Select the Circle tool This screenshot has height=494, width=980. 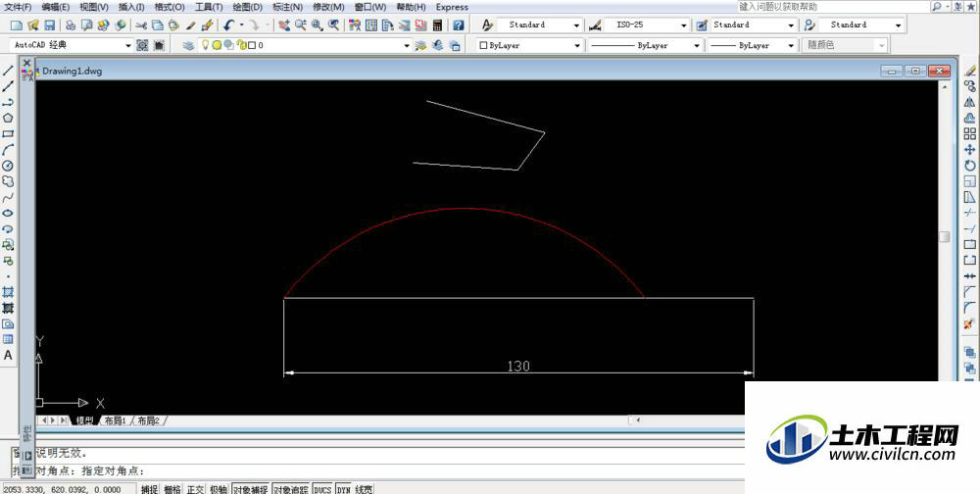(x=8, y=166)
